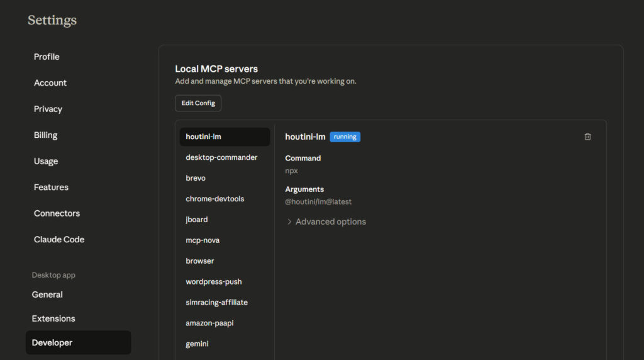Viewport: 644px width, 360px height.
Task: Select the mcp-nova server entry
Action: [x=203, y=240]
